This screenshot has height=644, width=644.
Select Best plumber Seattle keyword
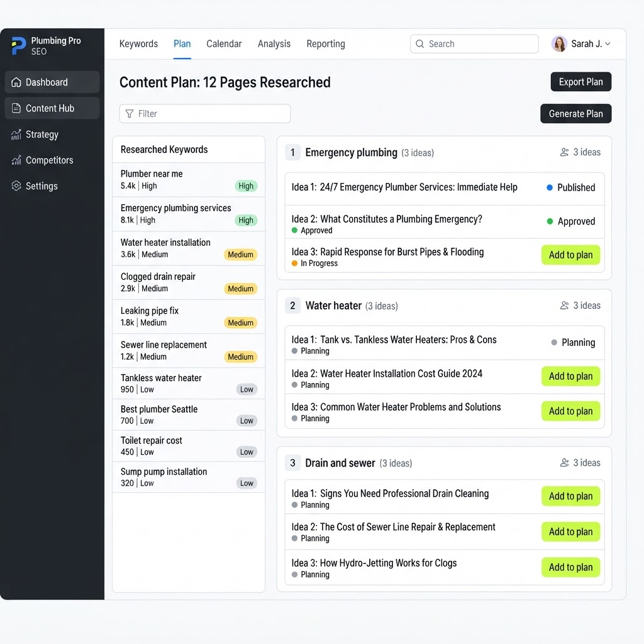[x=189, y=415]
